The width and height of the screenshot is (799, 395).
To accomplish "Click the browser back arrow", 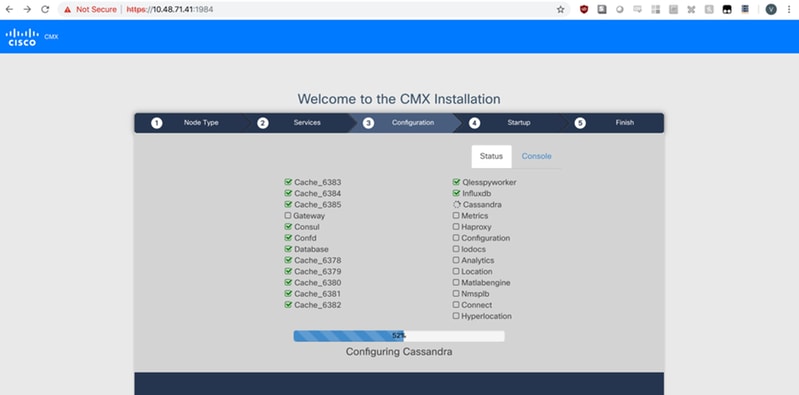I will pyautogui.click(x=9, y=9).
